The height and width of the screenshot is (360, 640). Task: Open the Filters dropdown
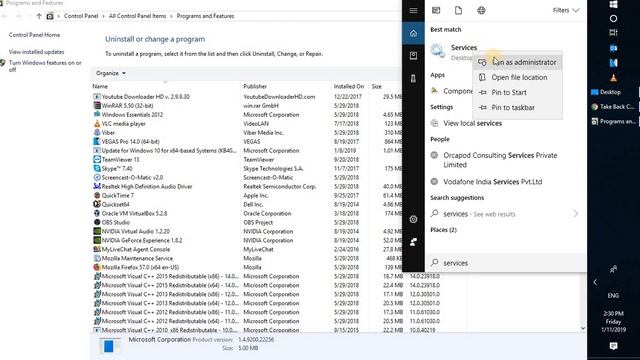point(566,10)
